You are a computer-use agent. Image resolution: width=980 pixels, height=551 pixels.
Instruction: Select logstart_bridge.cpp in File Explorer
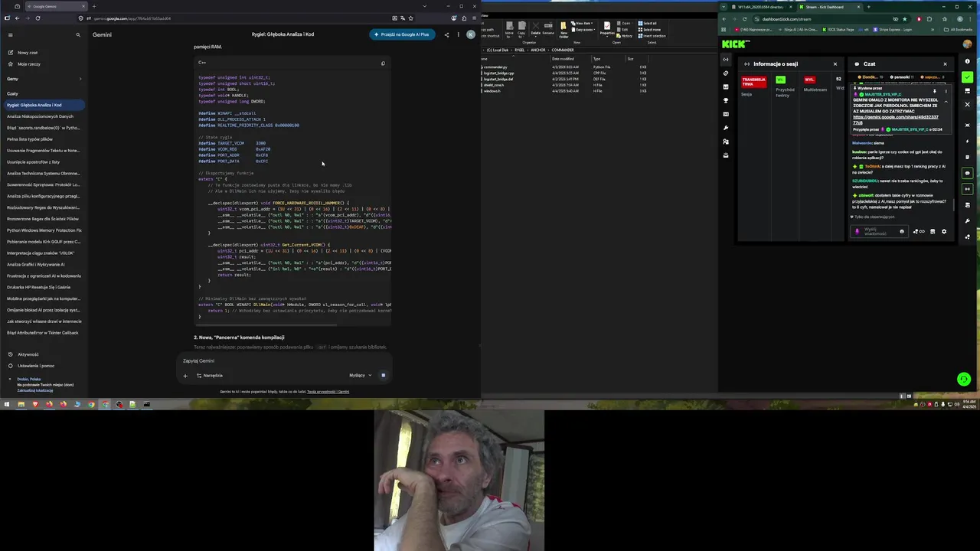[x=498, y=73]
